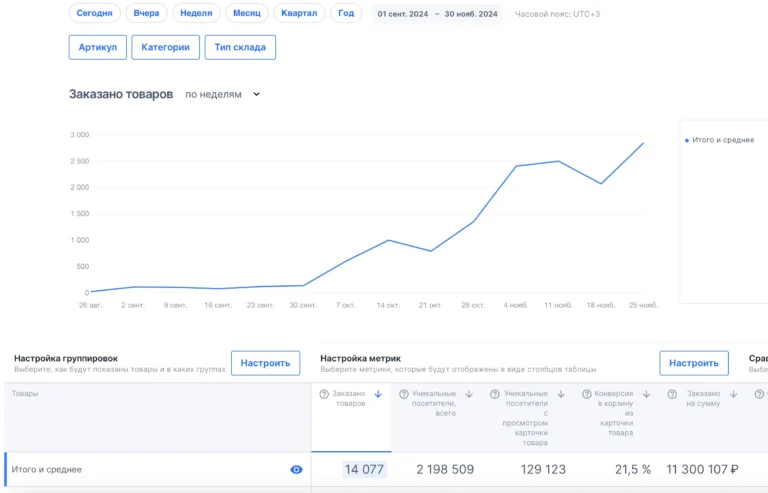Screen dimensions: 768x493
Task: Open the Тип склада filter dropdown
Action: [240, 47]
